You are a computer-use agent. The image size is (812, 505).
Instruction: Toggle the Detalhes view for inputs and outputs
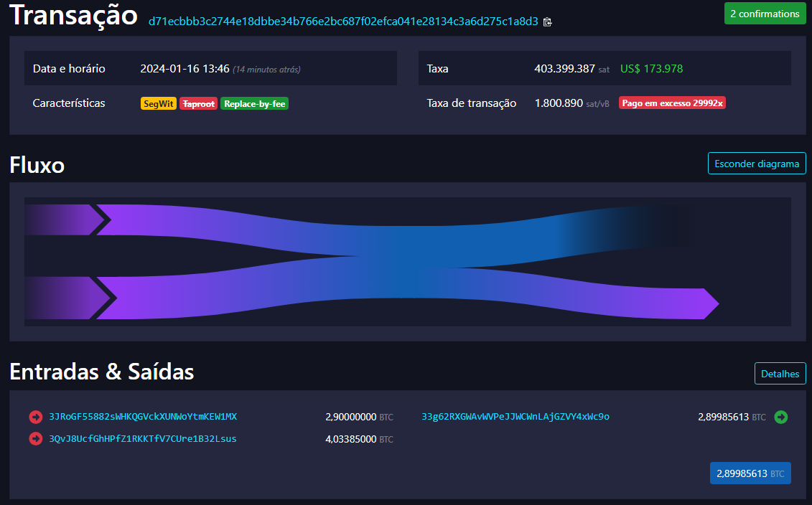[780, 374]
